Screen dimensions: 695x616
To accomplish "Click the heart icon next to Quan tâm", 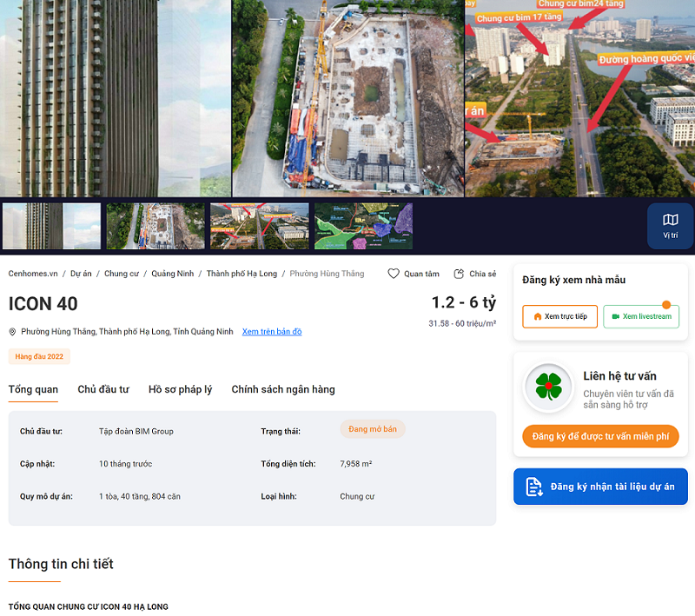I will (394, 274).
